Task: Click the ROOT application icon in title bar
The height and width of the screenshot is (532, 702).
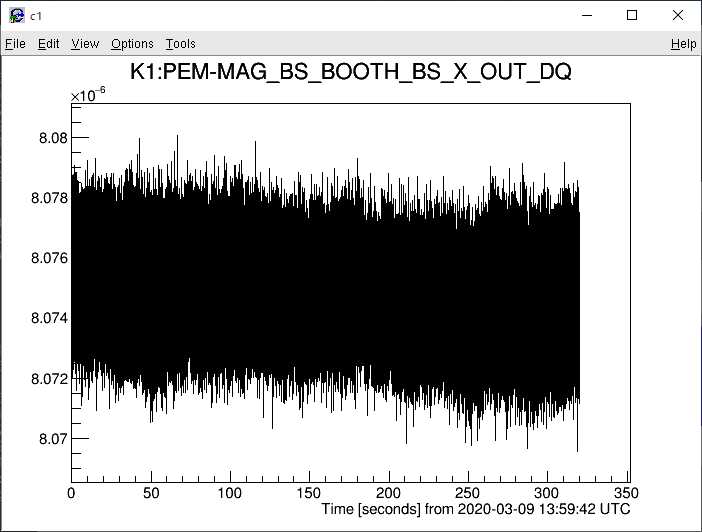Action: (x=17, y=15)
